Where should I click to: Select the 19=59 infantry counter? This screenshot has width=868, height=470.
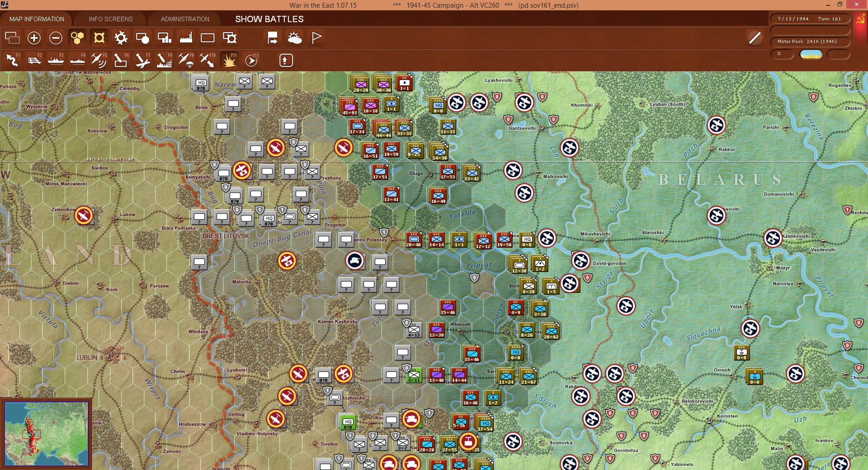tap(392, 150)
